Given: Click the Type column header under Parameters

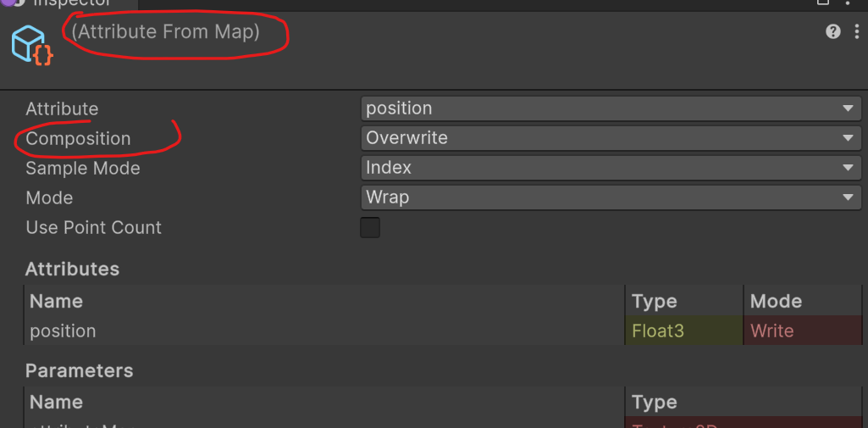Looking at the screenshot, I should pyautogui.click(x=654, y=402).
